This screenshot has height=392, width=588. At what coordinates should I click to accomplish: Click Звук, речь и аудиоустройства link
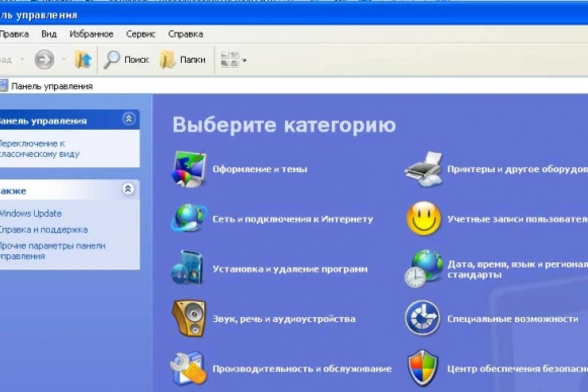click(x=284, y=319)
